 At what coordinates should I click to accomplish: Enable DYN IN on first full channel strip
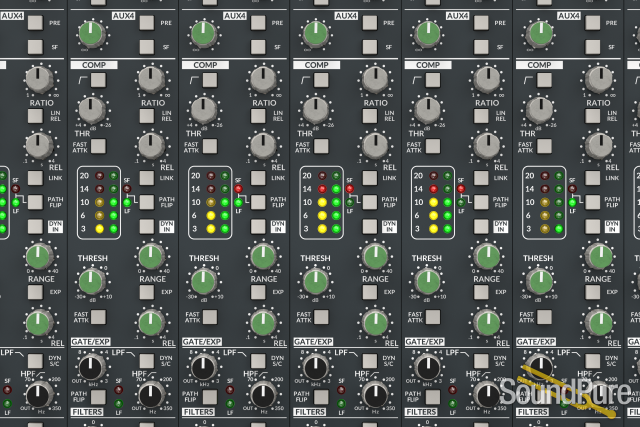click(147, 226)
